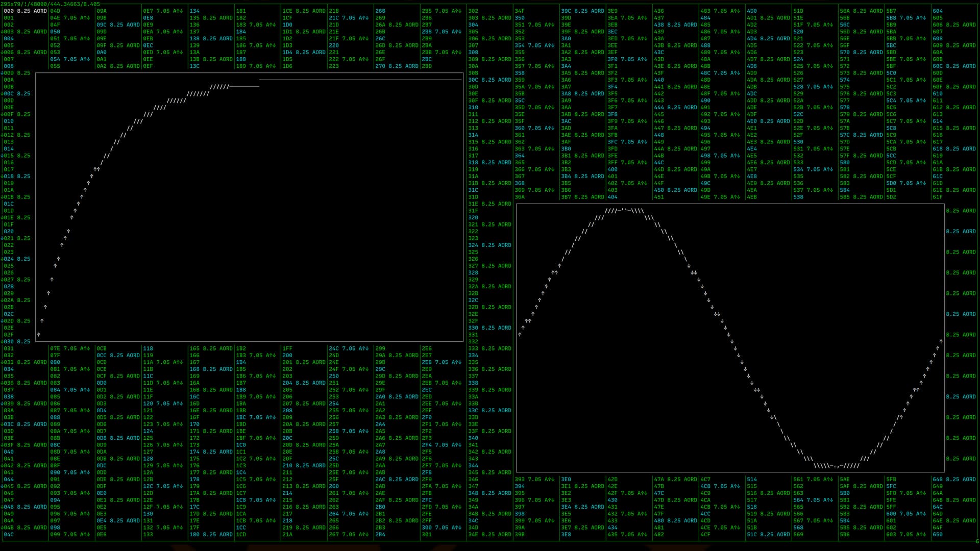Click the down-arrow marker beside row 048
Image resolution: width=980 pixels, height=551 pixels.
pos(2,507)
